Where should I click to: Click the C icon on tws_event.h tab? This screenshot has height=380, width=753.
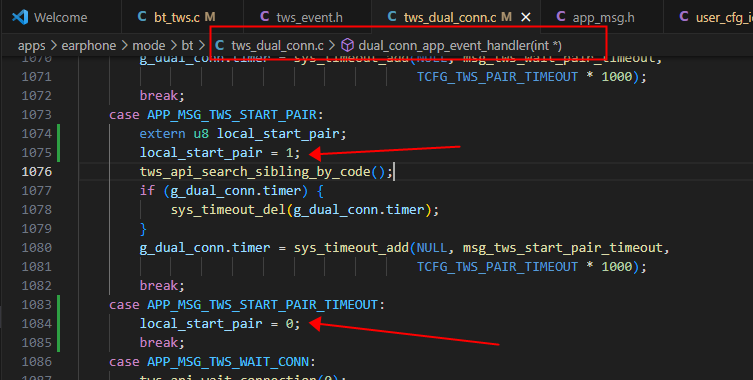click(x=265, y=17)
